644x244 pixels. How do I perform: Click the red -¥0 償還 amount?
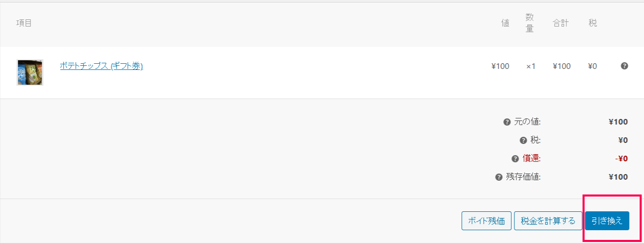(622, 159)
